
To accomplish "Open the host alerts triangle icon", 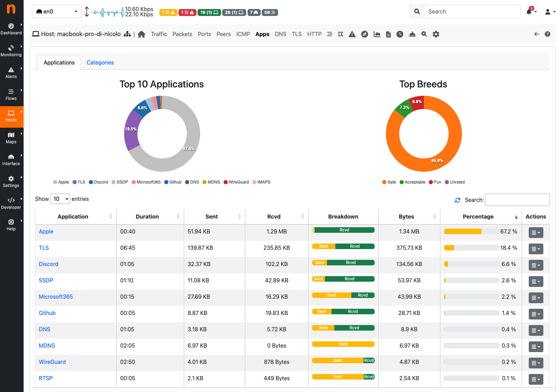I will coord(352,34).
